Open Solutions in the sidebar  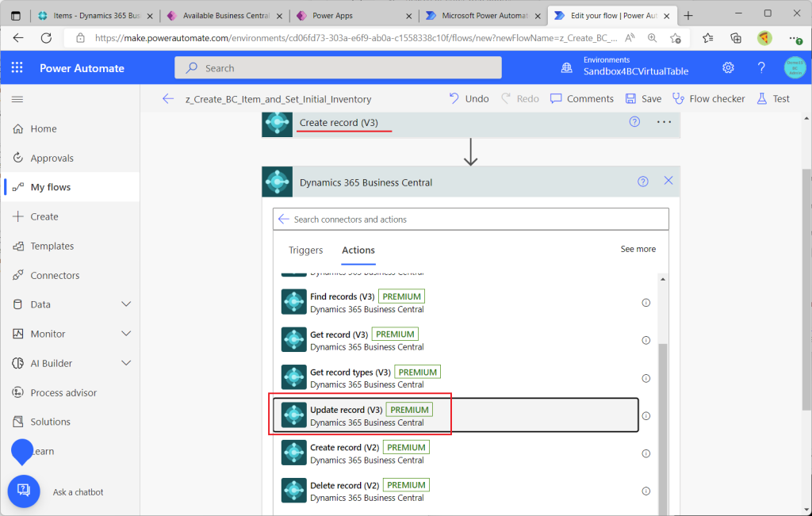[70, 422]
